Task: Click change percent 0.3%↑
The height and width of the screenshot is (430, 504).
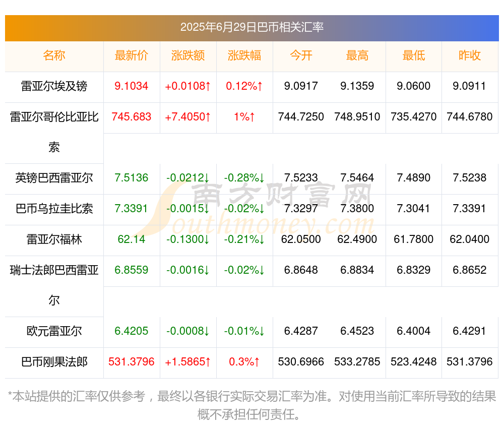Action: (244, 362)
